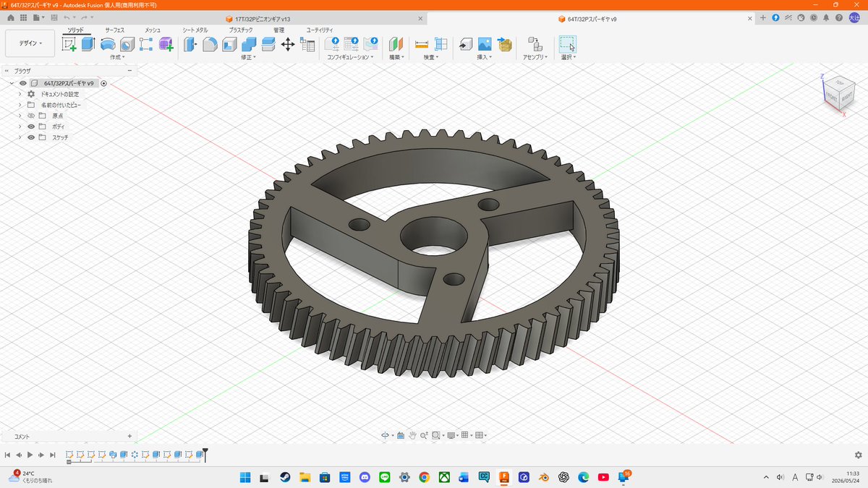Viewport: 868px width, 488px height.
Task: Jump to the timeline start
Action: tap(7, 455)
